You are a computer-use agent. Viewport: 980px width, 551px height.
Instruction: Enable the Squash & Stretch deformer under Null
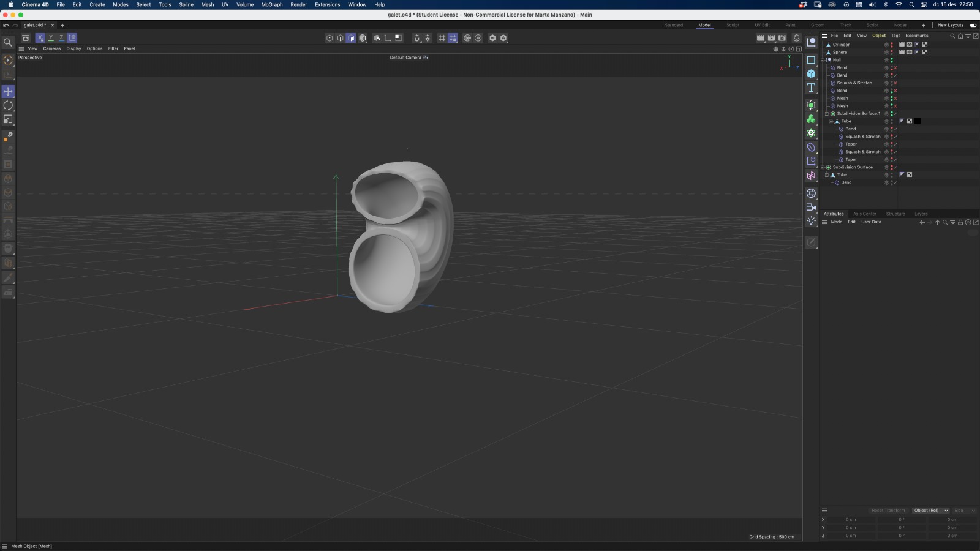coord(895,83)
